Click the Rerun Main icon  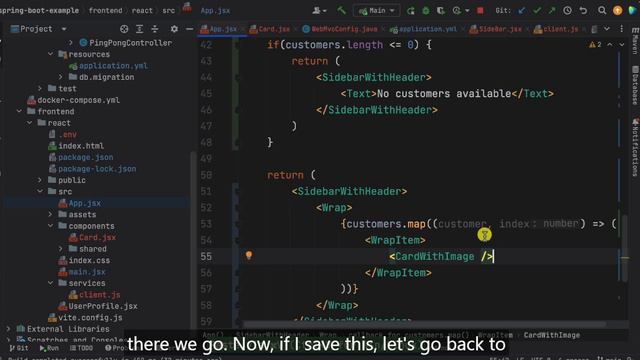point(411,11)
